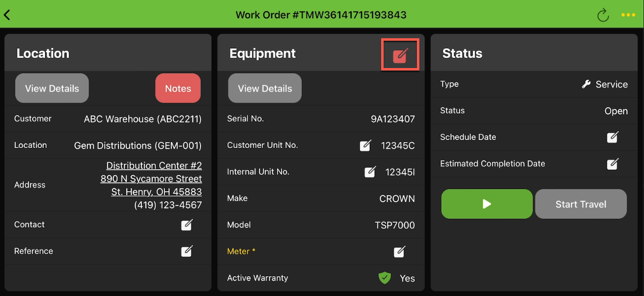Screen dimensions: 644x296
Task: Select internal unit value 12345I
Action: click(400, 172)
